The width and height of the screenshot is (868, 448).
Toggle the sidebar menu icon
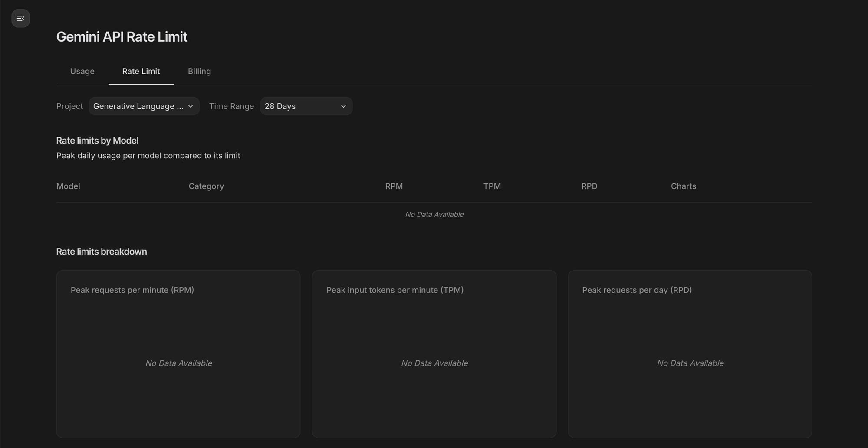[20, 18]
